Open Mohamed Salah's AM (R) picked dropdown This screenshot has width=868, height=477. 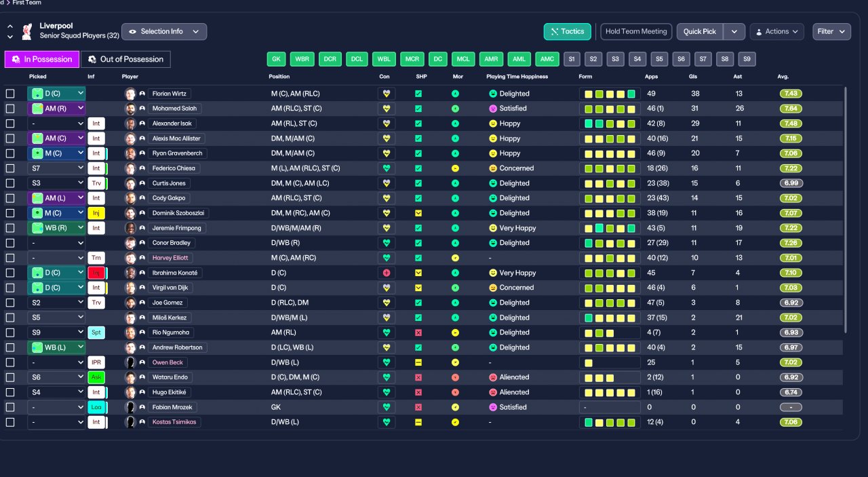[56, 109]
